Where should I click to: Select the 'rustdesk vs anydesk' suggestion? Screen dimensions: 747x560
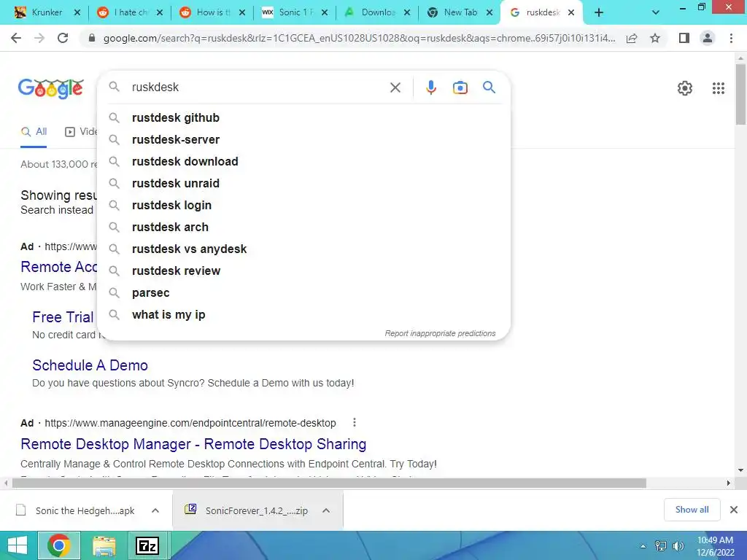[303, 249]
